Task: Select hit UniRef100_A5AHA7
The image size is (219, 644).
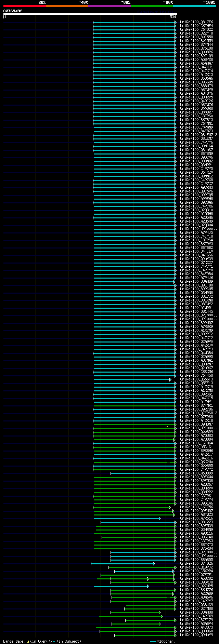Action: click(196, 64)
